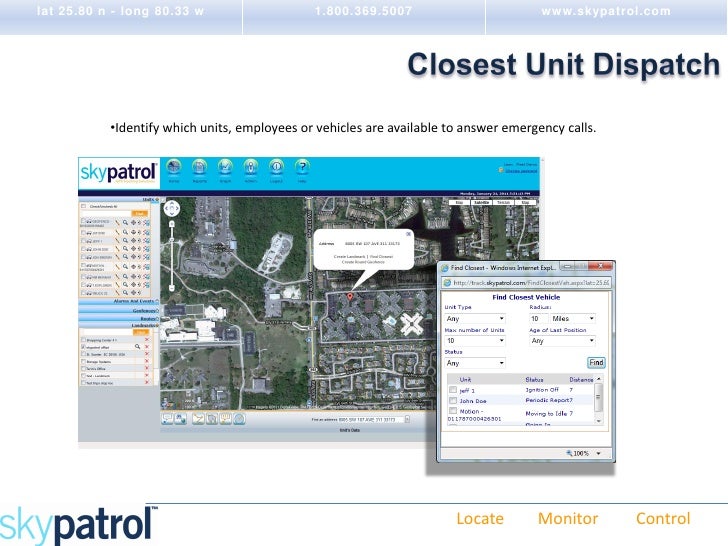Screen dimensions: 728x546
Task: Open the Status dropdown in Find Closest
Action: [x=475, y=363]
